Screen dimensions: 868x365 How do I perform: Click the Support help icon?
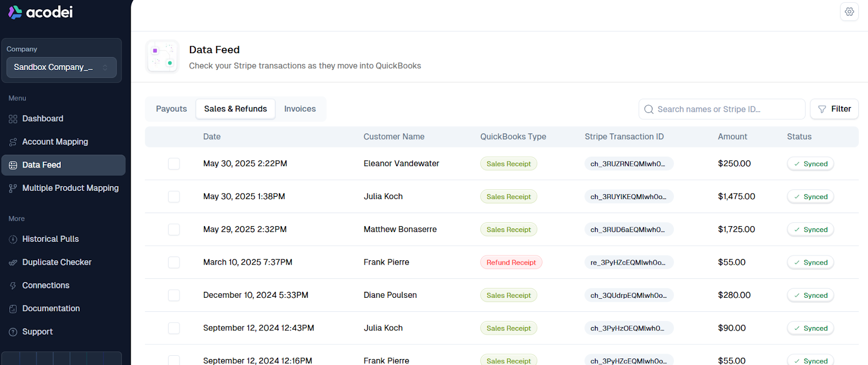point(13,332)
